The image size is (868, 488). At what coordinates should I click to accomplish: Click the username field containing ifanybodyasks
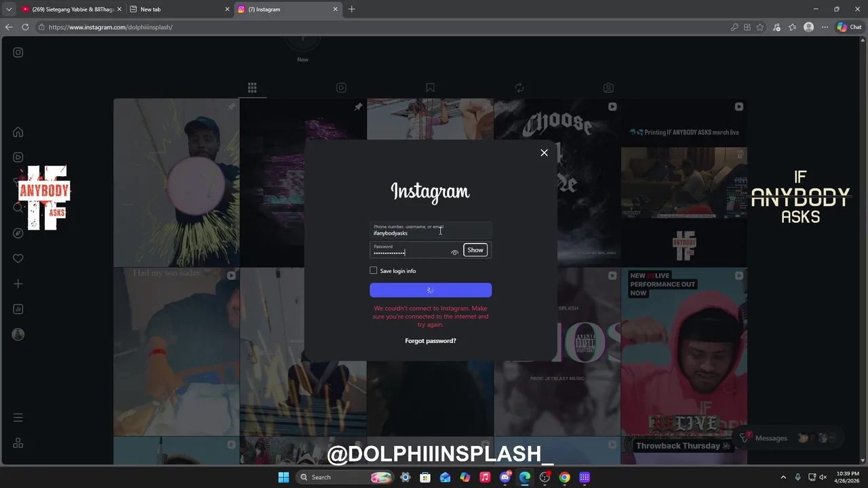(431, 230)
